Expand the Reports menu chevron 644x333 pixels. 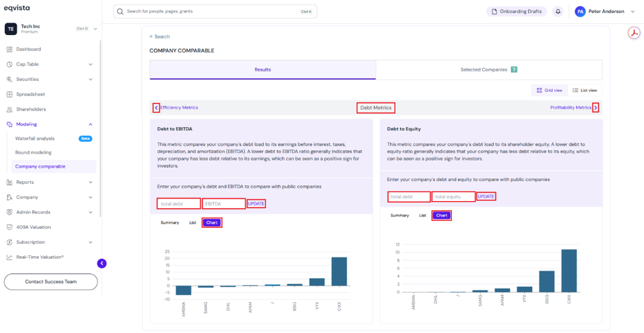click(91, 182)
